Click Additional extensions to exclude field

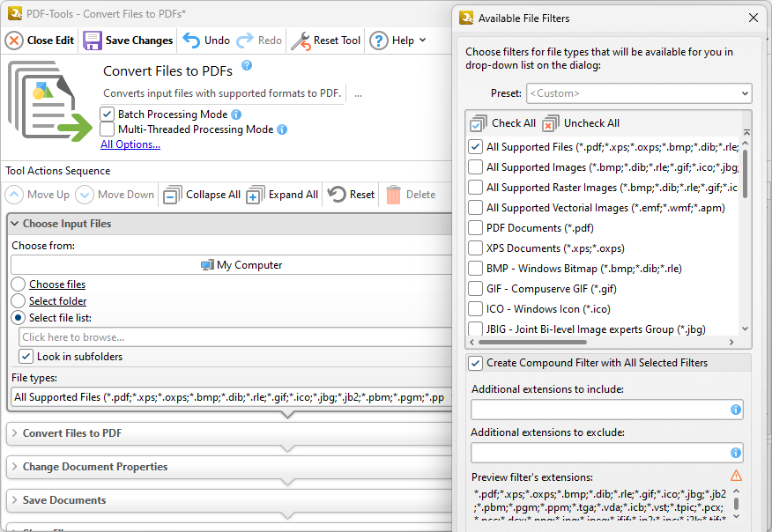pyautogui.click(x=606, y=453)
